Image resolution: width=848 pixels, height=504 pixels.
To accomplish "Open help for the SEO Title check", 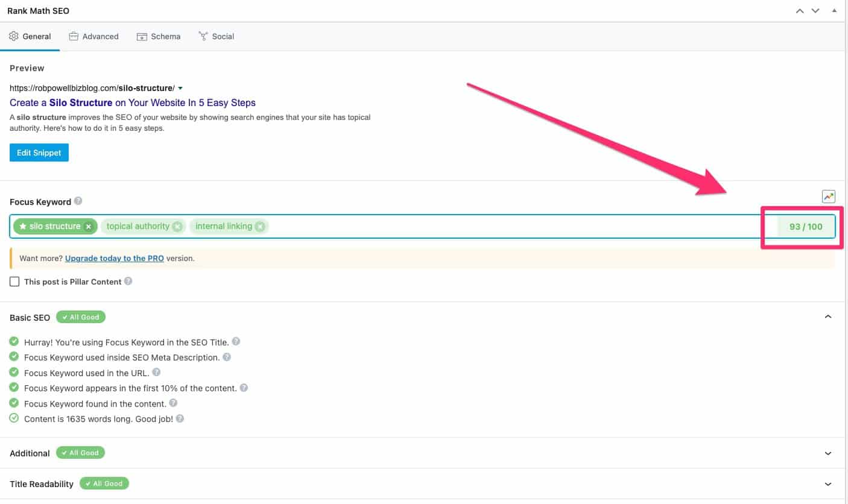I will [x=236, y=341].
